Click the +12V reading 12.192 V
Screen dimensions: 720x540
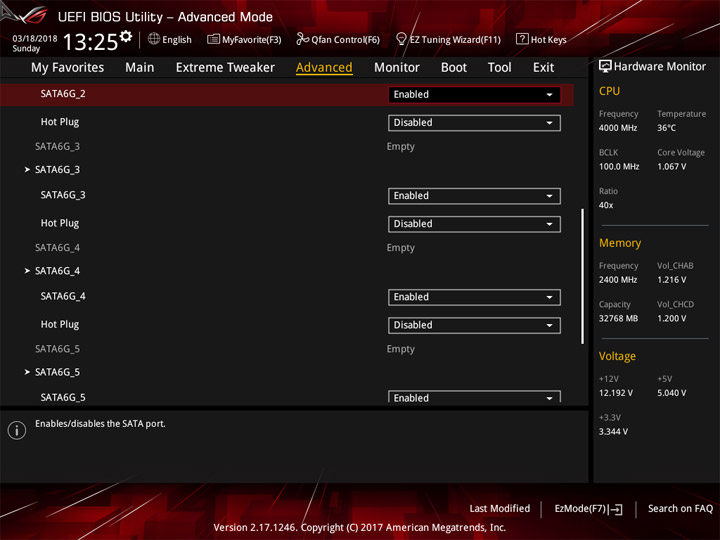(616, 393)
